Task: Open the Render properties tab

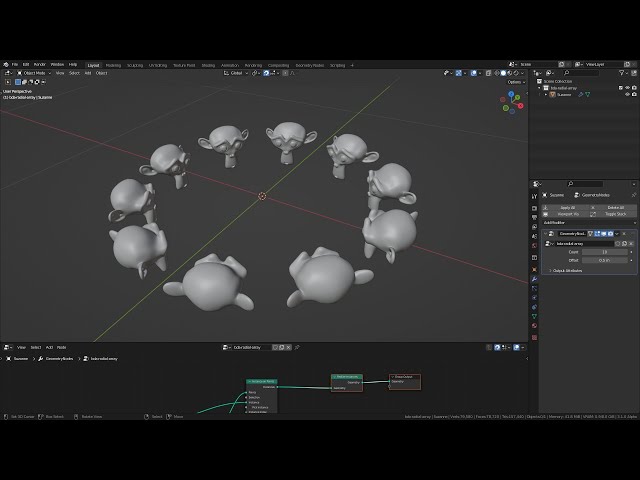Action: (x=534, y=208)
